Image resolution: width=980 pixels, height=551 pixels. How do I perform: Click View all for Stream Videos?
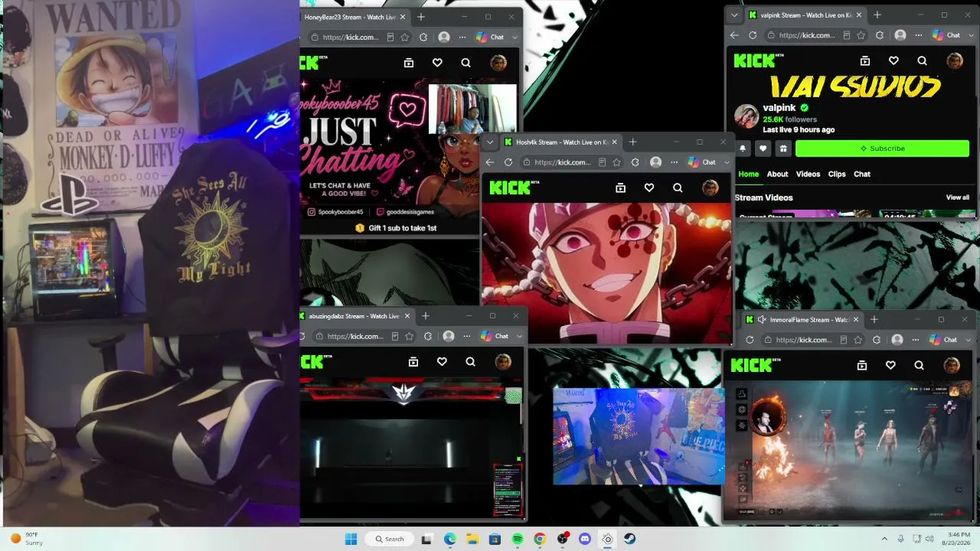tap(957, 197)
